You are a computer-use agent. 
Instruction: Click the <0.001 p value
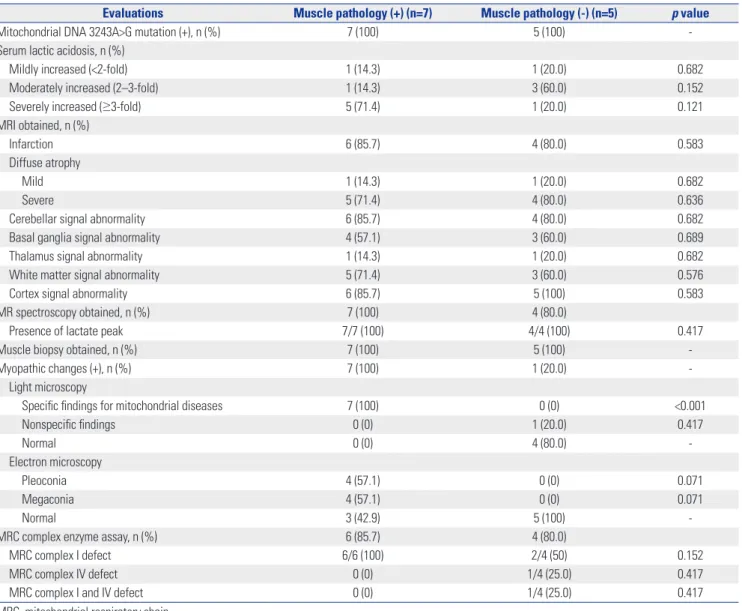690,406
